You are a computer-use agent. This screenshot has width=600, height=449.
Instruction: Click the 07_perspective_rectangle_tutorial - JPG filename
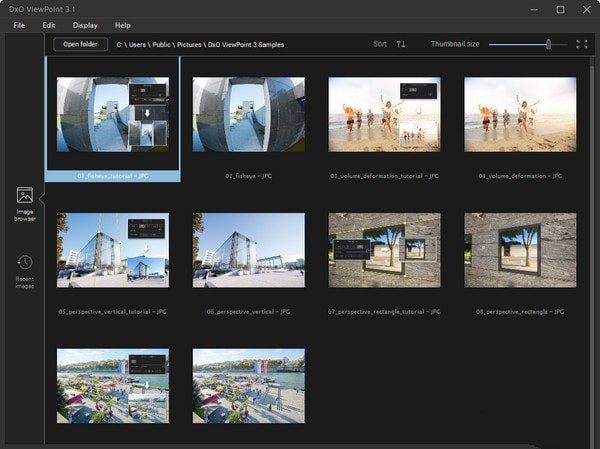pos(385,312)
